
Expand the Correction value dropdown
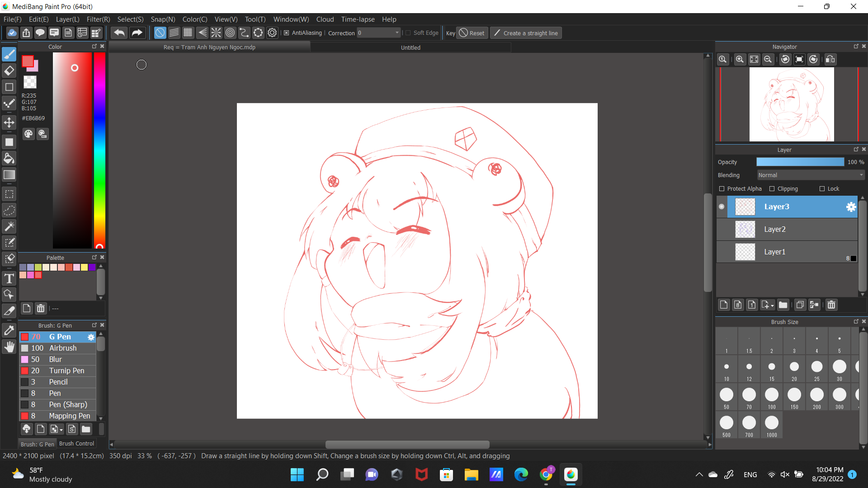pyautogui.click(x=397, y=33)
